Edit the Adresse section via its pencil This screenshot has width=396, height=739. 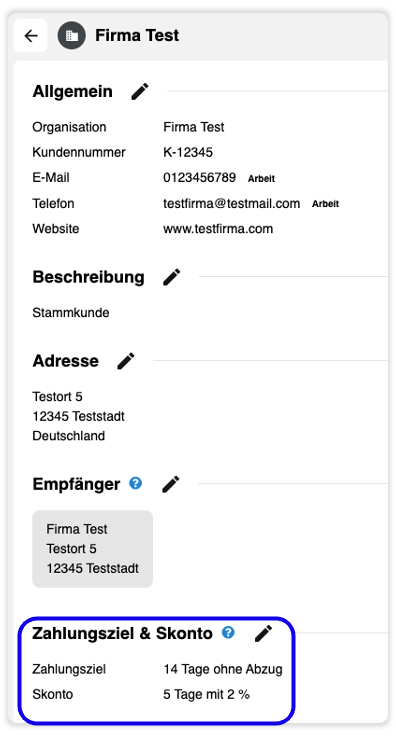[x=126, y=361]
